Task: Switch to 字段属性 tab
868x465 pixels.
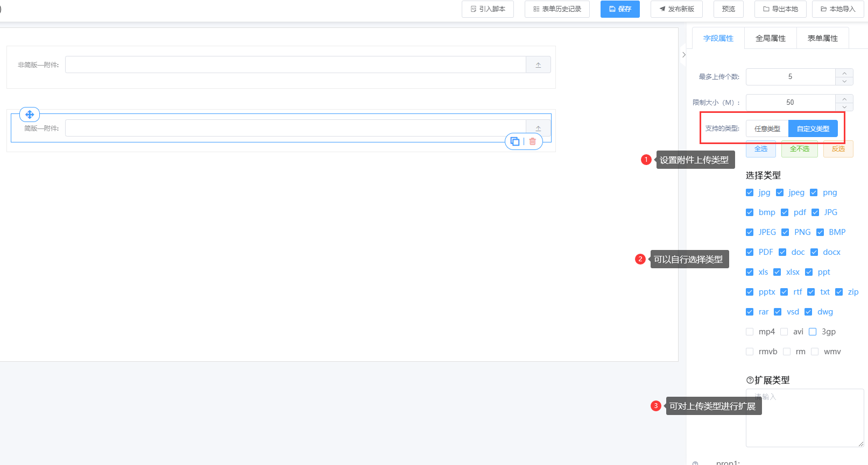Action: (x=718, y=38)
